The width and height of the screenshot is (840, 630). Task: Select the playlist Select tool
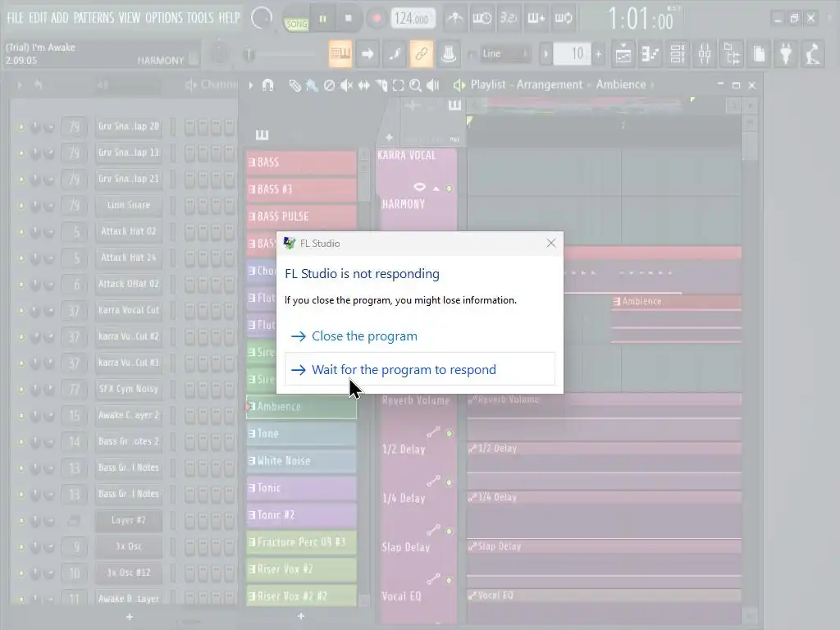click(x=398, y=85)
